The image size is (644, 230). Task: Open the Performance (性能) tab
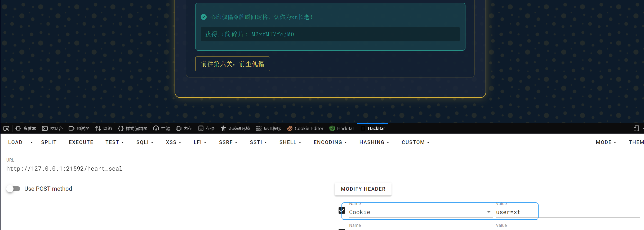pos(162,129)
